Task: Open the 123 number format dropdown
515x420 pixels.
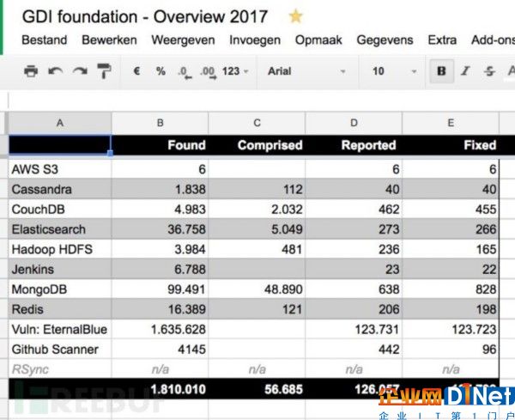Action: [x=235, y=71]
